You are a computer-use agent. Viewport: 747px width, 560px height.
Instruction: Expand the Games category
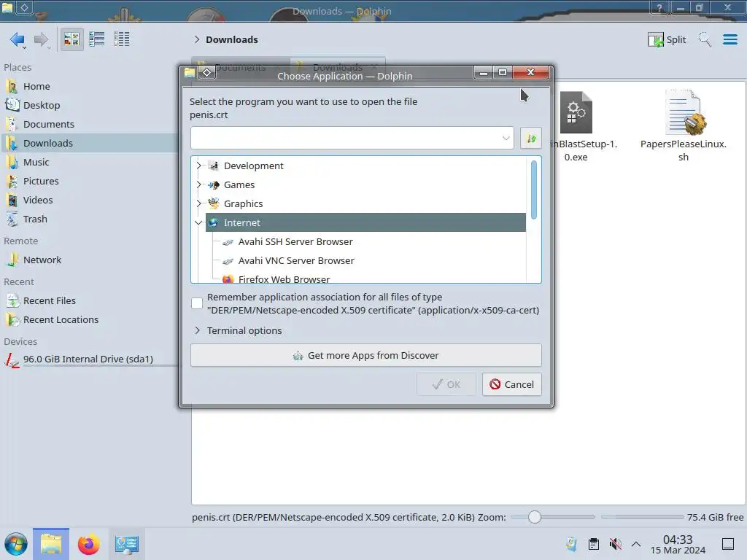[198, 184]
